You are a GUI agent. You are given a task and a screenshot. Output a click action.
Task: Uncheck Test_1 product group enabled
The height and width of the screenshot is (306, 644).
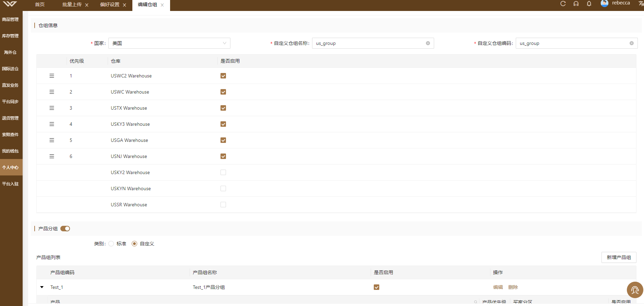click(x=377, y=287)
